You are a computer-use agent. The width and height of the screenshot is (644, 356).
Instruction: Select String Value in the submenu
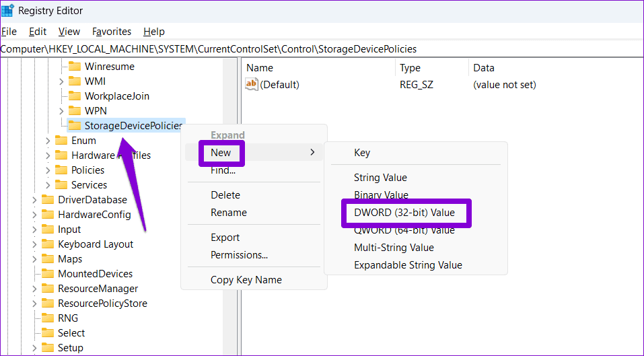click(x=416, y=178)
